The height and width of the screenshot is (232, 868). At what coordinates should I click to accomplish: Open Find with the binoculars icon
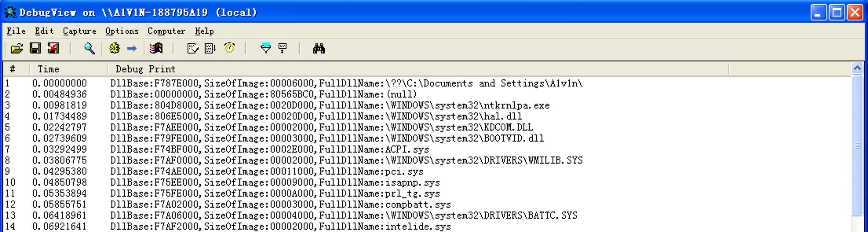pos(319,48)
